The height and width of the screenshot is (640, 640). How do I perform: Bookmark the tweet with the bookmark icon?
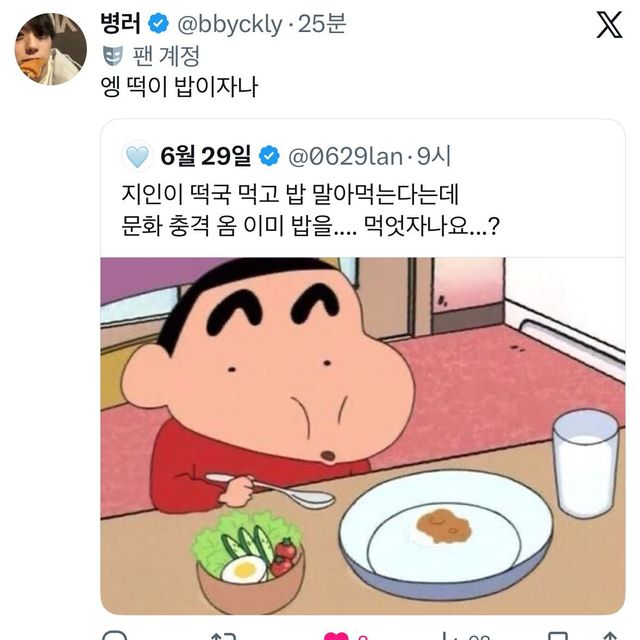[x=556, y=636]
